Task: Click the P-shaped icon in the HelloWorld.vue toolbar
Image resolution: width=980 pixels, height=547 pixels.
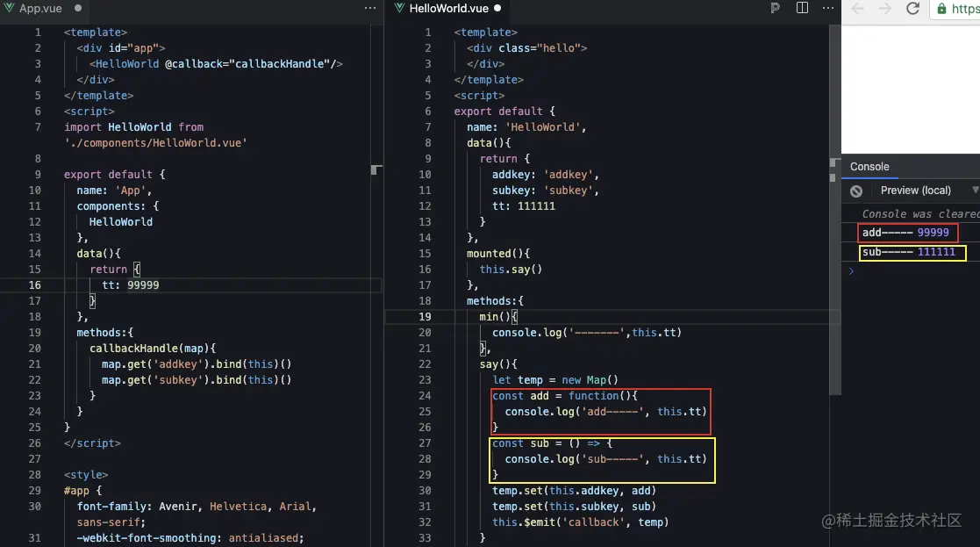Action: [775, 8]
